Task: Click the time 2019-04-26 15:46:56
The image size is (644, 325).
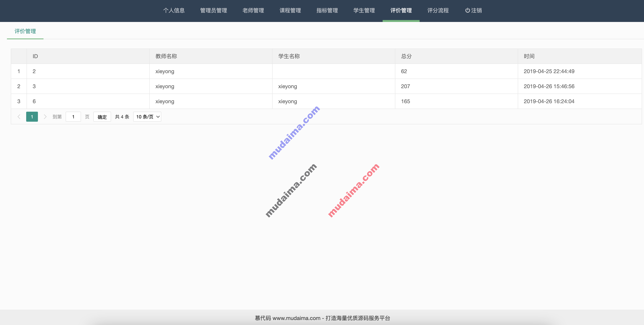Action: tap(549, 86)
